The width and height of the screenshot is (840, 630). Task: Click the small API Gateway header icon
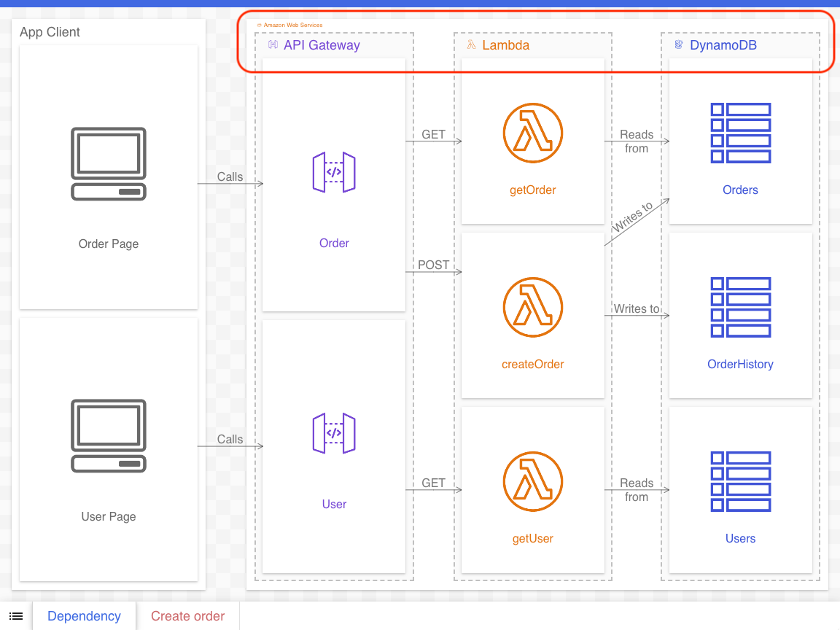273,44
